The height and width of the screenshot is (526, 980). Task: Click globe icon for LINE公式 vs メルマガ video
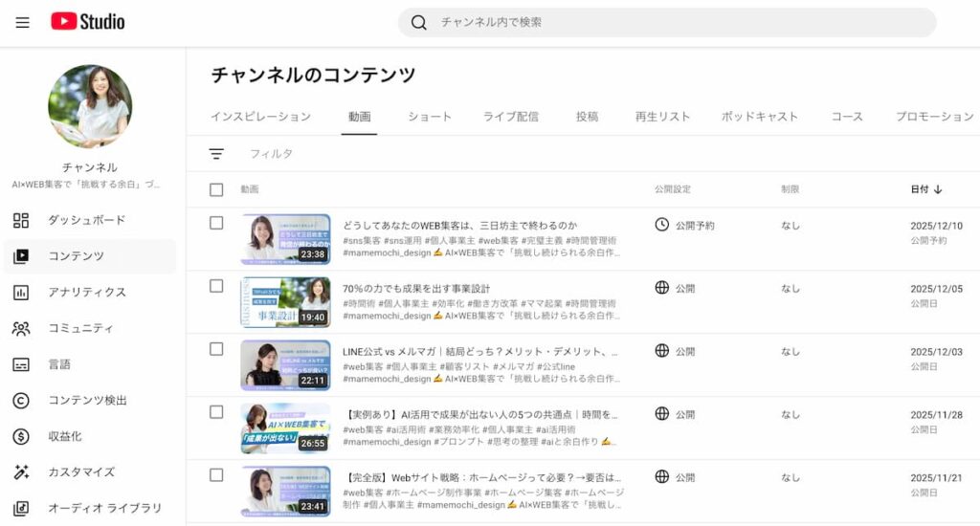(662, 351)
